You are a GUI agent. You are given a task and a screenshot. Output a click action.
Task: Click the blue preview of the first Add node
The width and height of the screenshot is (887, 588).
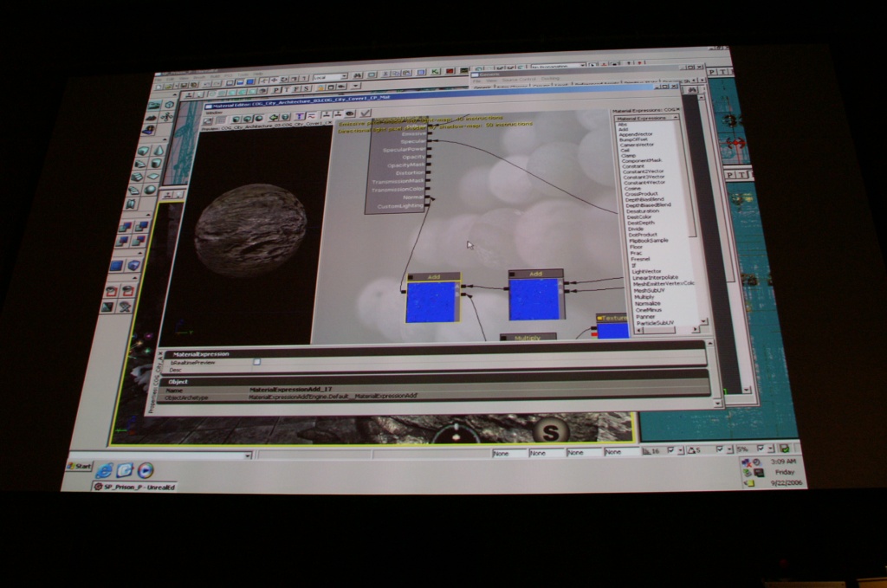coord(431,302)
